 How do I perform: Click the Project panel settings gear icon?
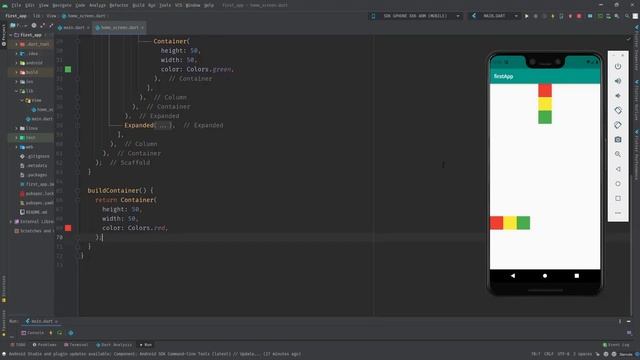click(34, 25)
